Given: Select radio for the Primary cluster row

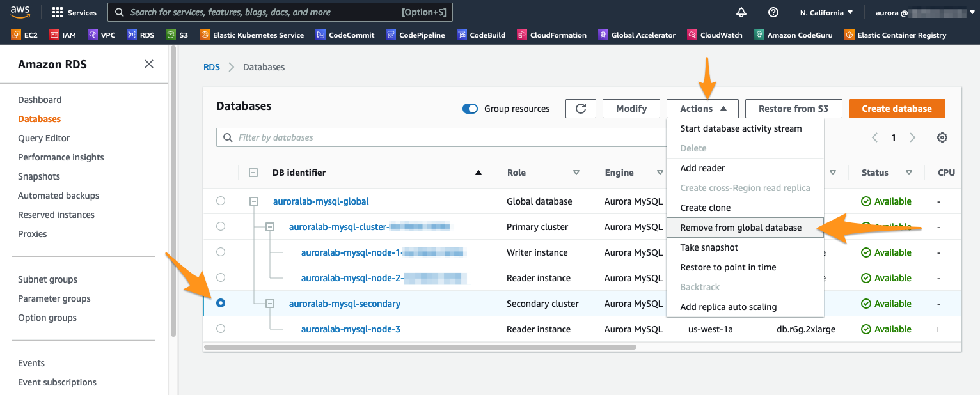Looking at the screenshot, I should click(x=221, y=227).
